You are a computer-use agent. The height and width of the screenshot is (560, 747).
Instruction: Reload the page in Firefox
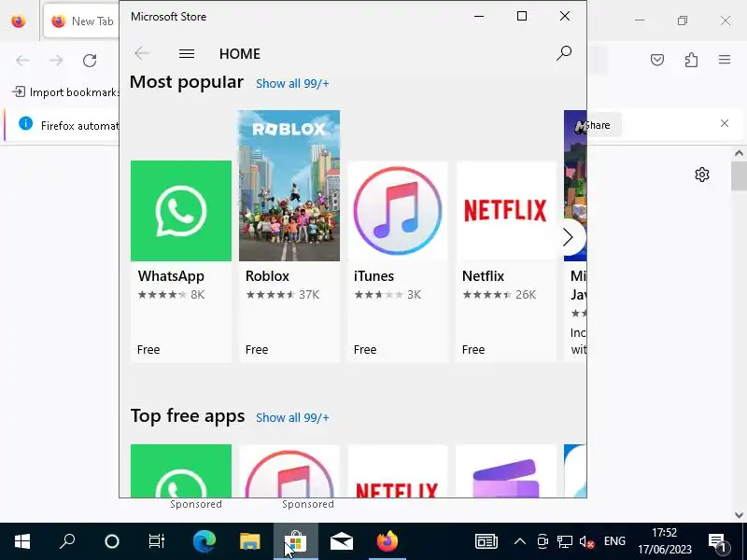(90, 61)
